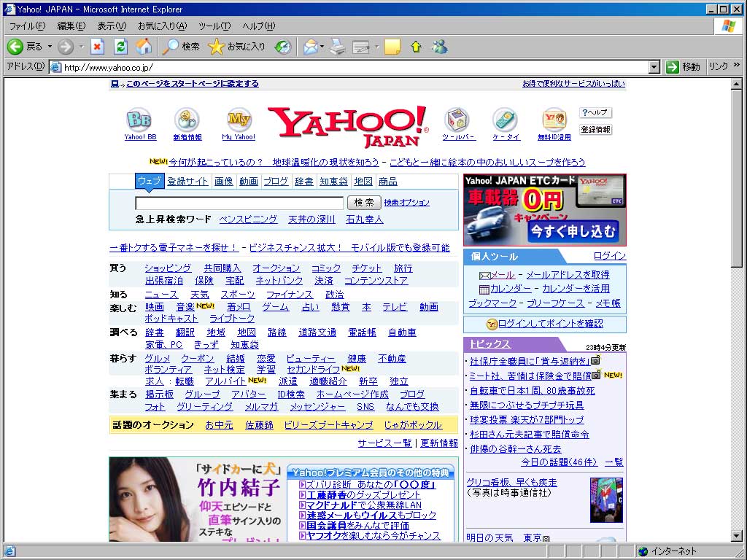
Task: Stop page loading with red X icon
Action: point(97,46)
